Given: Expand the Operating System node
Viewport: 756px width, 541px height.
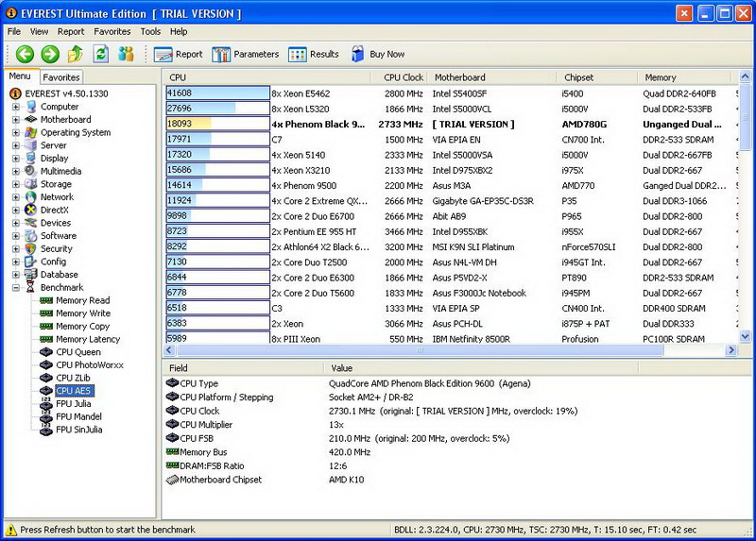Looking at the screenshot, I should pyautogui.click(x=16, y=132).
